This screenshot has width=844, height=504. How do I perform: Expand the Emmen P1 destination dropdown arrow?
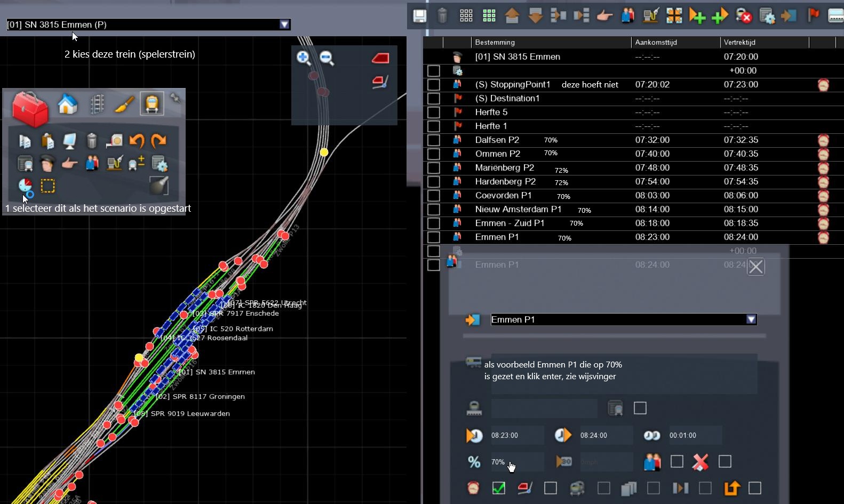[751, 319]
